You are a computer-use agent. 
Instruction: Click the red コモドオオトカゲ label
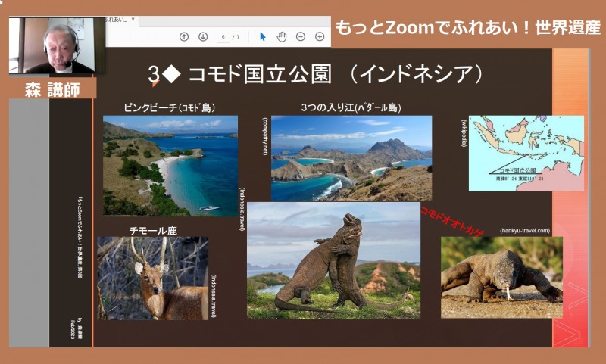(x=451, y=222)
